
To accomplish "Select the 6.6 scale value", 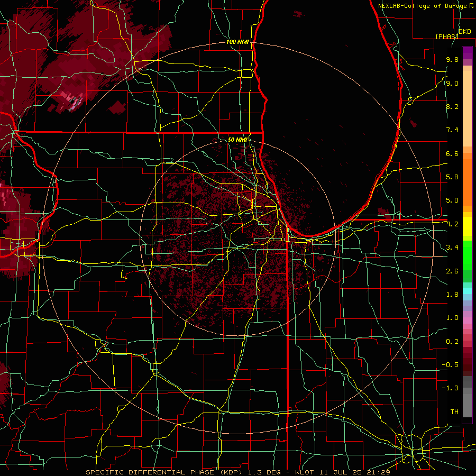I will pos(452,153).
